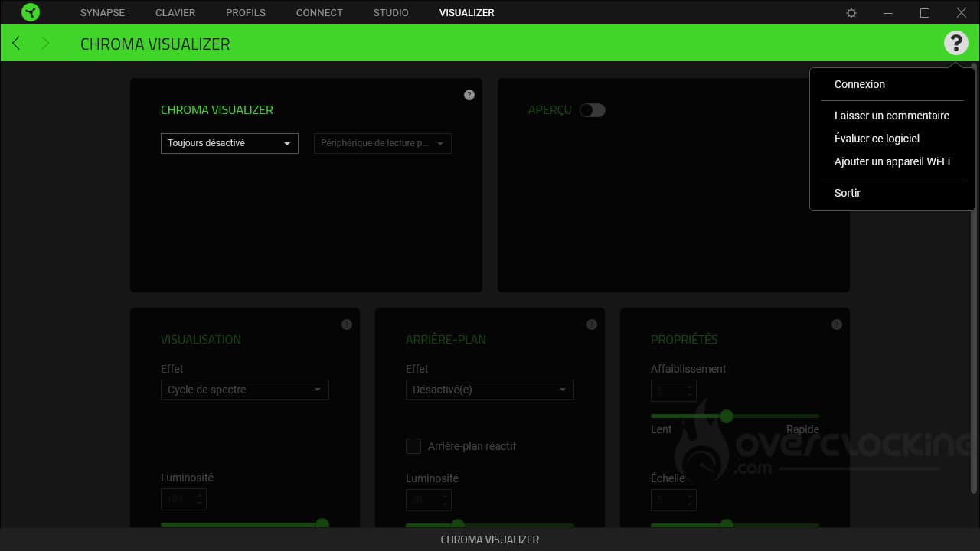
Task: Click the large help question mark icon
Action: (x=955, y=43)
